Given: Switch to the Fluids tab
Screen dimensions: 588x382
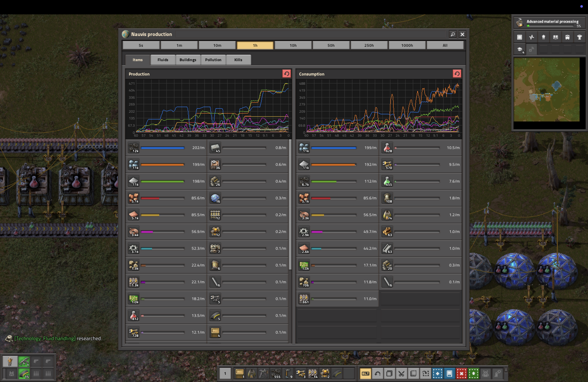Looking at the screenshot, I should tap(163, 60).
